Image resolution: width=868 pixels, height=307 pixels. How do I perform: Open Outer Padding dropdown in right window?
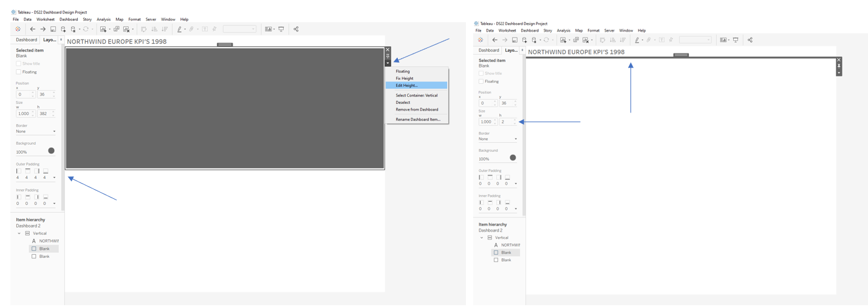(x=516, y=184)
